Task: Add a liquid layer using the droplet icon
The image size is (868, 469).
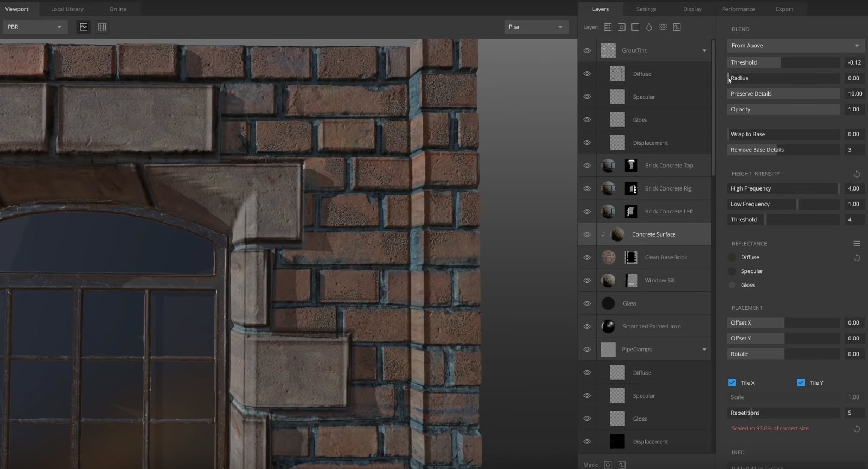Action: [x=649, y=27]
